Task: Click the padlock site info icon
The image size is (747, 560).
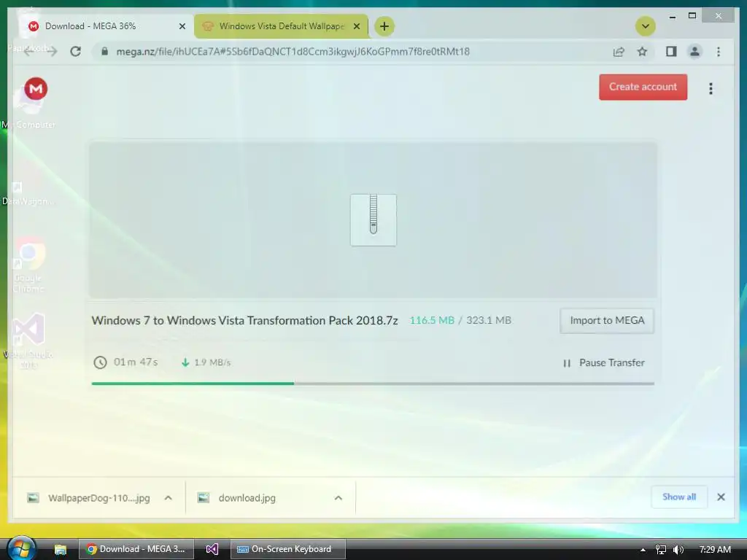Action: (x=104, y=52)
